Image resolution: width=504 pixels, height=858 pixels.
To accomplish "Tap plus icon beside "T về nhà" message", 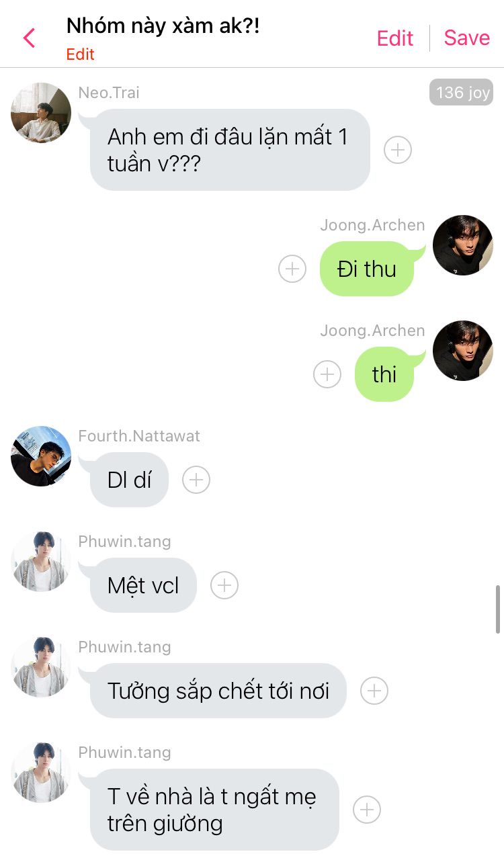I will [367, 810].
